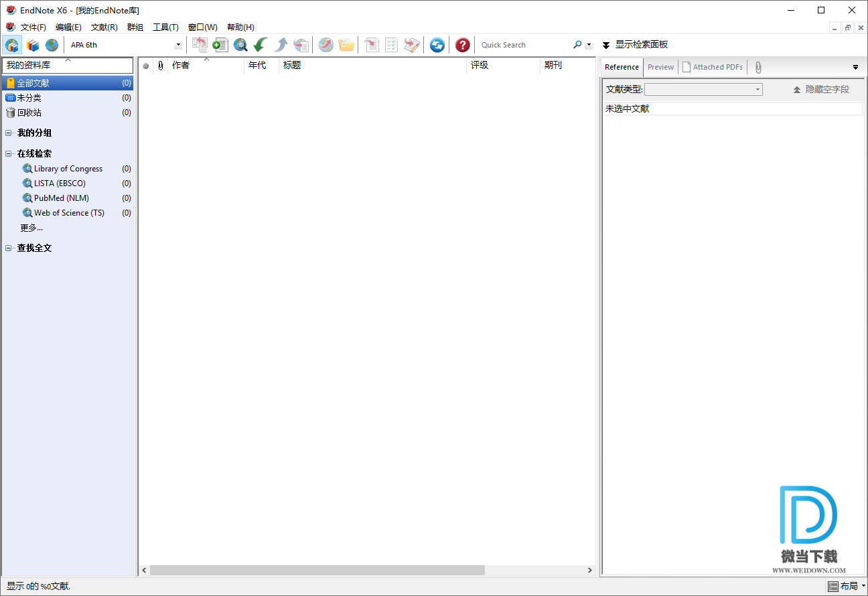Click the copy formatted references icon
868x596 pixels.
[x=200, y=45]
